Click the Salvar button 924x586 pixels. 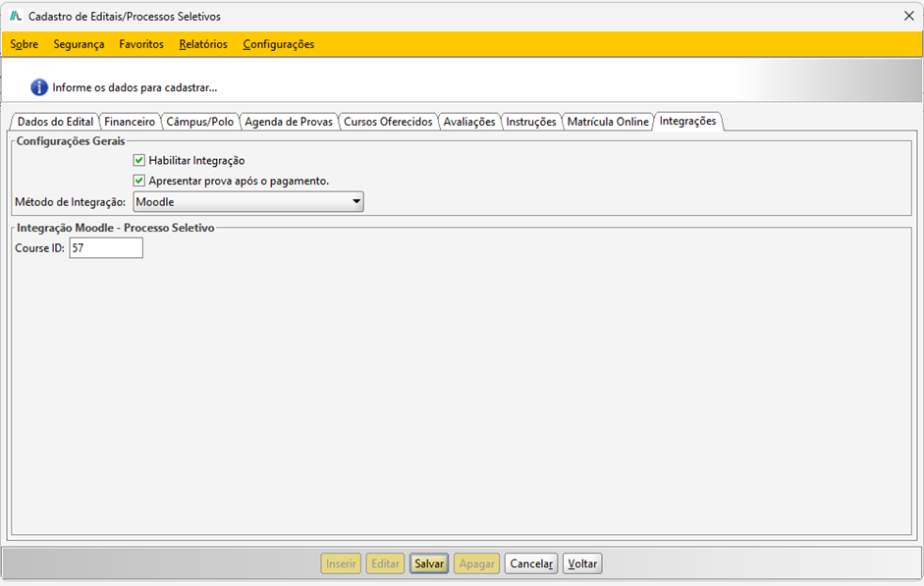tap(429, 563)
